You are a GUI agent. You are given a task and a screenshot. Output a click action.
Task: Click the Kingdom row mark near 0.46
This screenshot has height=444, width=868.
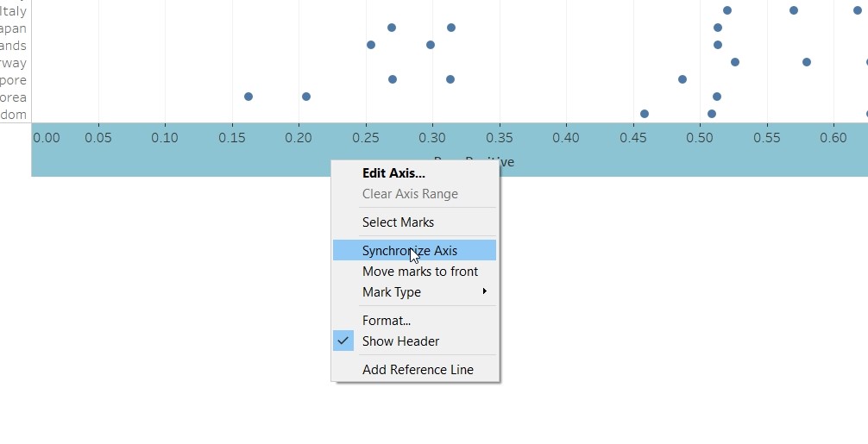pos(645,114)
